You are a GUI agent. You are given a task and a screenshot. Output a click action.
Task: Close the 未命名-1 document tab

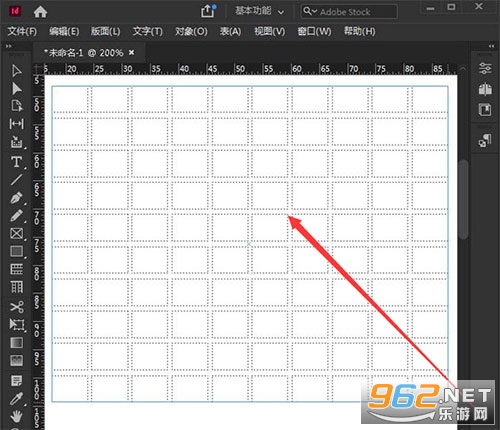(x=132, y=52)
